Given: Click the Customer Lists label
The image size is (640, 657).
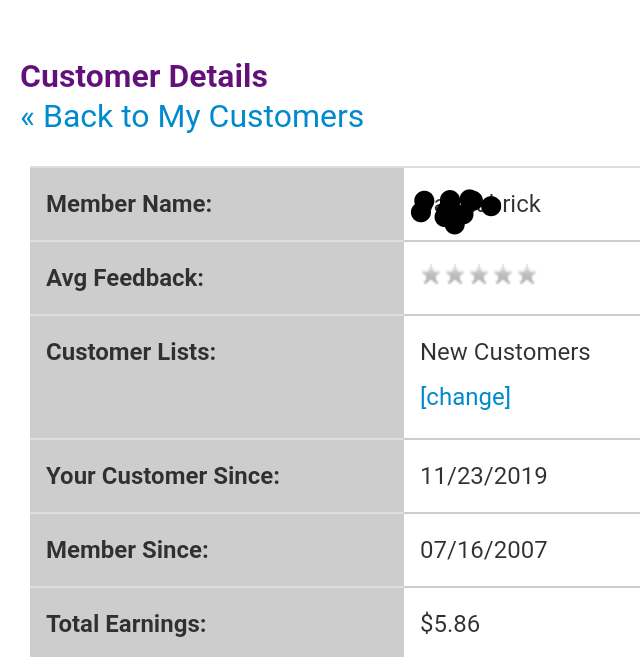Looking at the screenshot, I should (131, 352).
